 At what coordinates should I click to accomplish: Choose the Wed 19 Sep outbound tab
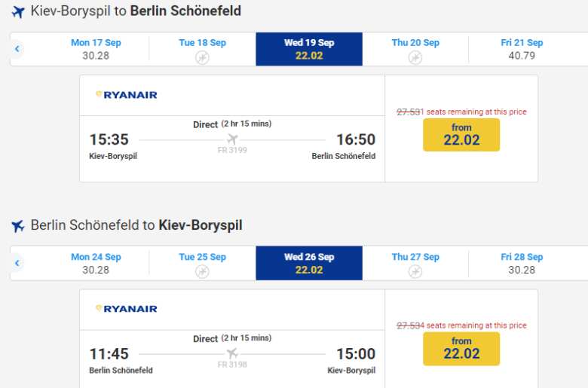(x=309, y=49)
